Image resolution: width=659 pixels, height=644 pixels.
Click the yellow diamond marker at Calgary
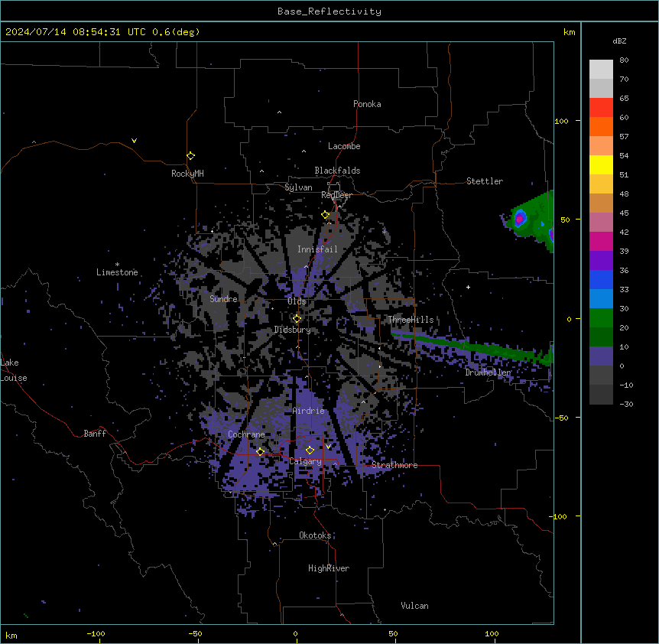310,450
